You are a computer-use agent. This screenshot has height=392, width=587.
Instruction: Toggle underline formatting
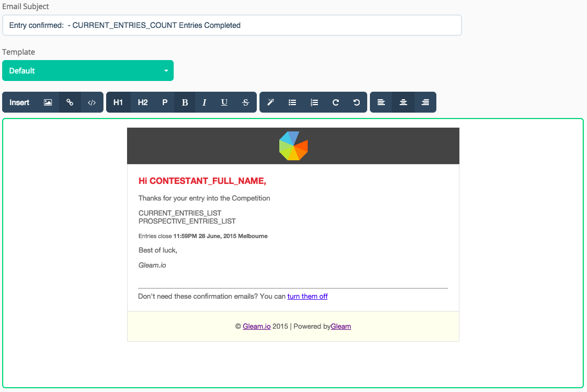point(224,102)
